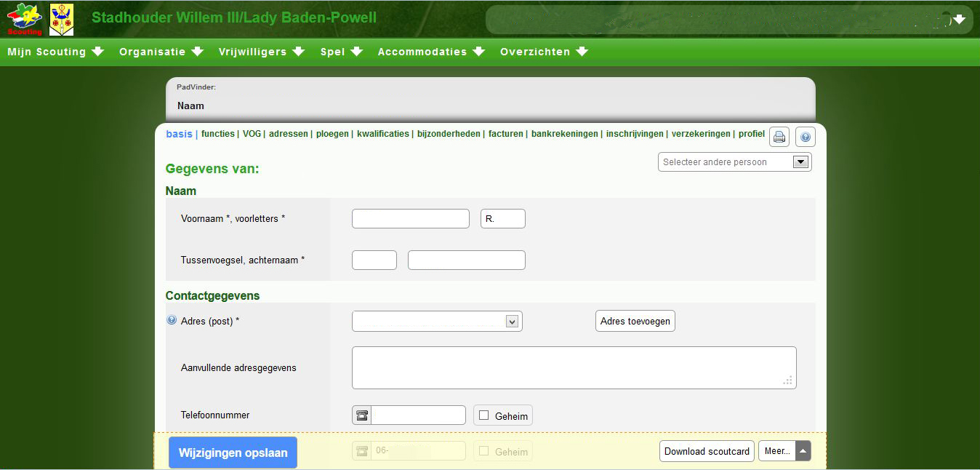Click Wijzigingen opslaan button
Viewport: 980px width, 470px height.
[233, 453]
